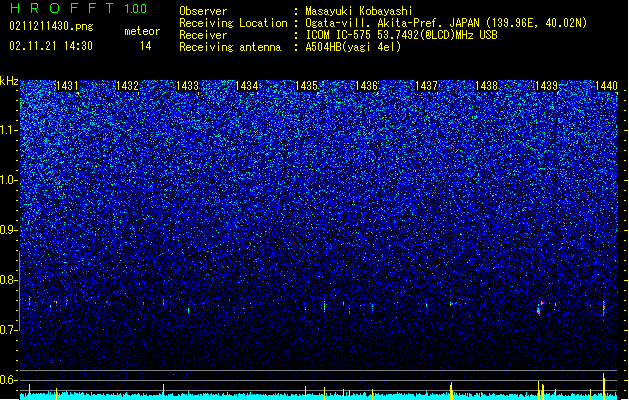Click the version number 1.0.0

(135, 9)
